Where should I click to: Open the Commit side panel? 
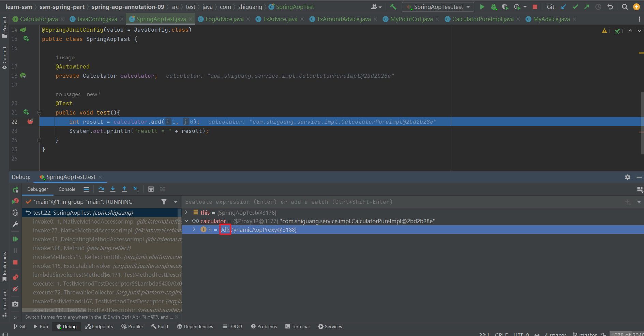click(4, 58)
